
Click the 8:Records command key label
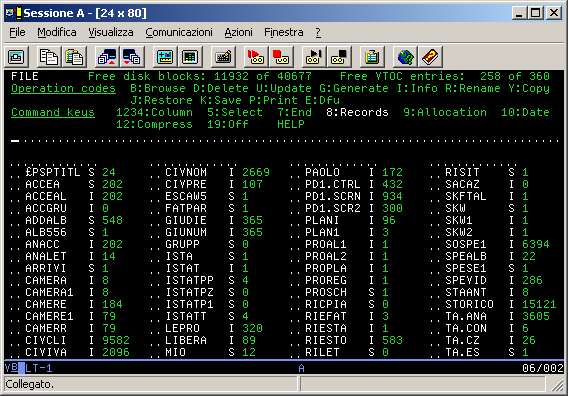(357, 112)
